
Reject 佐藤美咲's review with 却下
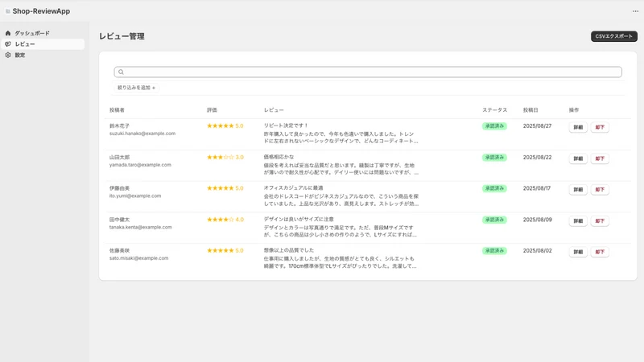click(600, 252)
